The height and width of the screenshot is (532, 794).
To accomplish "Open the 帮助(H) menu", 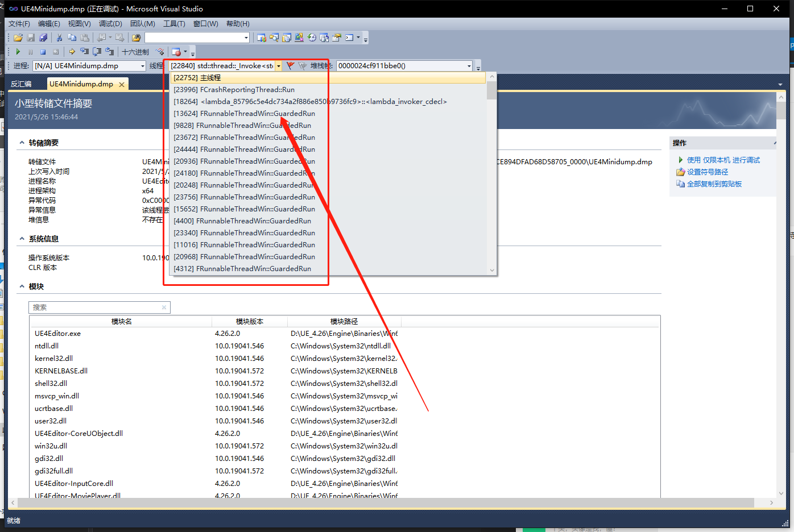I will pyautogui.click(x=238, y=23).
